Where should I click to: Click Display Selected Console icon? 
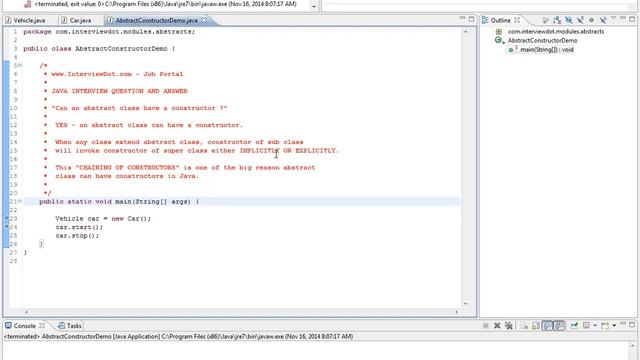(x=586, y=325)
